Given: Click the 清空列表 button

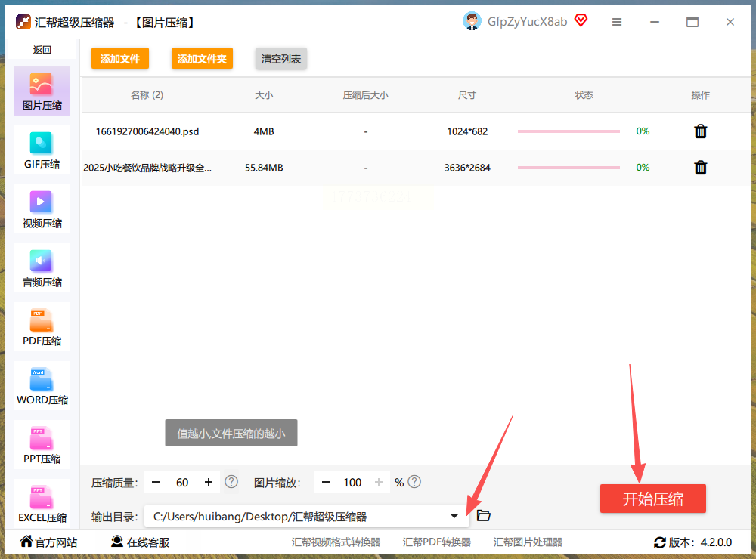Looking at the screenshot, I should pos(281,59).
